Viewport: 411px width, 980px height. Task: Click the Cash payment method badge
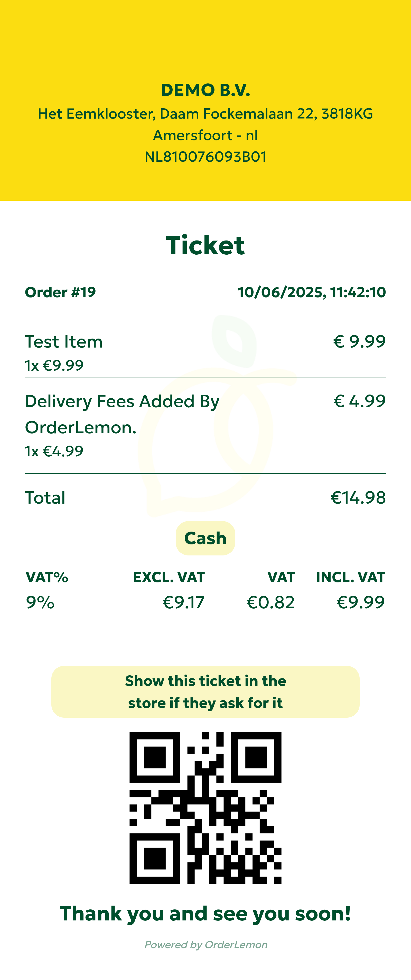(x=206, y=538)
